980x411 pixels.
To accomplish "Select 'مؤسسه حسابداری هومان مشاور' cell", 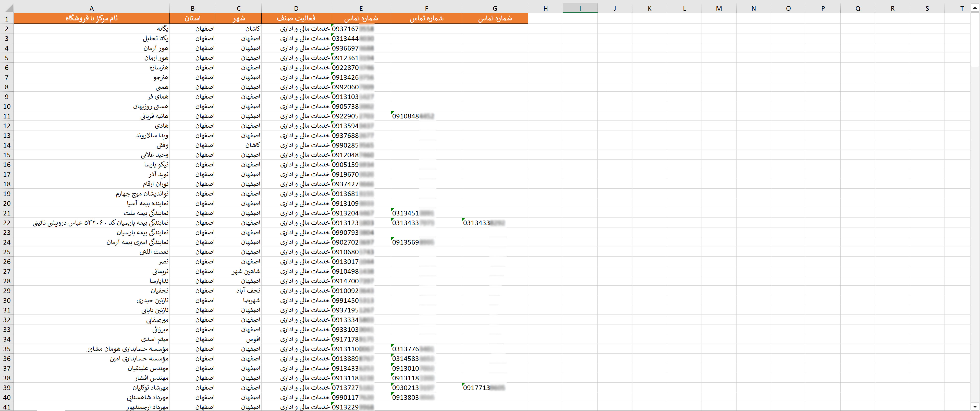I will 91,349.
